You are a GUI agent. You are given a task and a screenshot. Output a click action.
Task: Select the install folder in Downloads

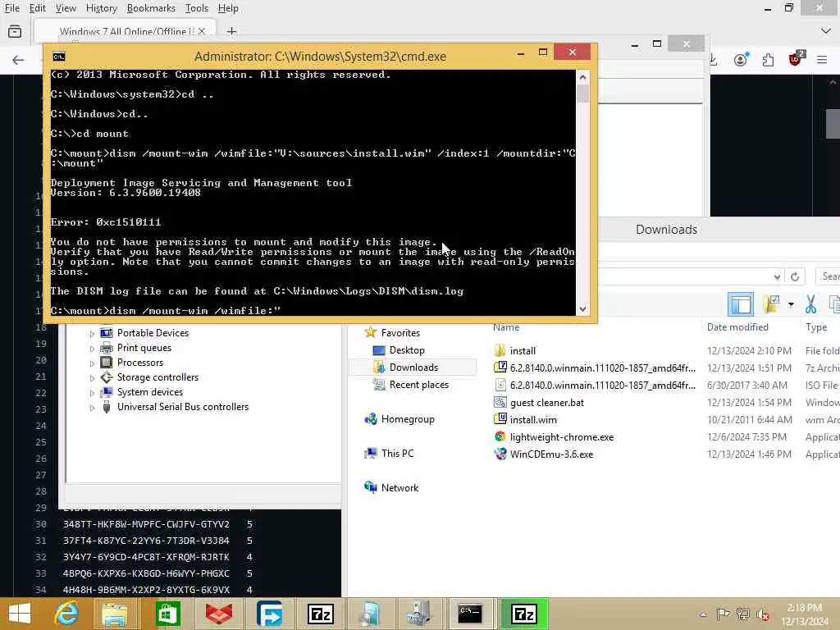coord(523,351)
